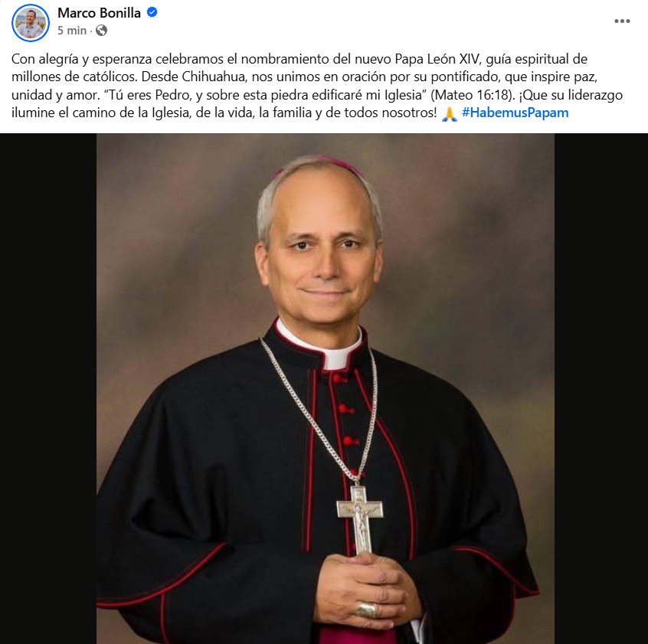The width and height of the screenshot is (648, 644).
Task: Click the silver crucifix in the photo
Action: tap(359, 520)
